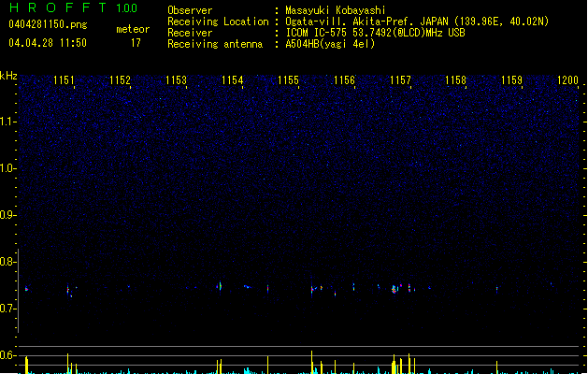Click the 1158 time marker
The width and height of the screenshot is (588, 374).
click(455, 80)
